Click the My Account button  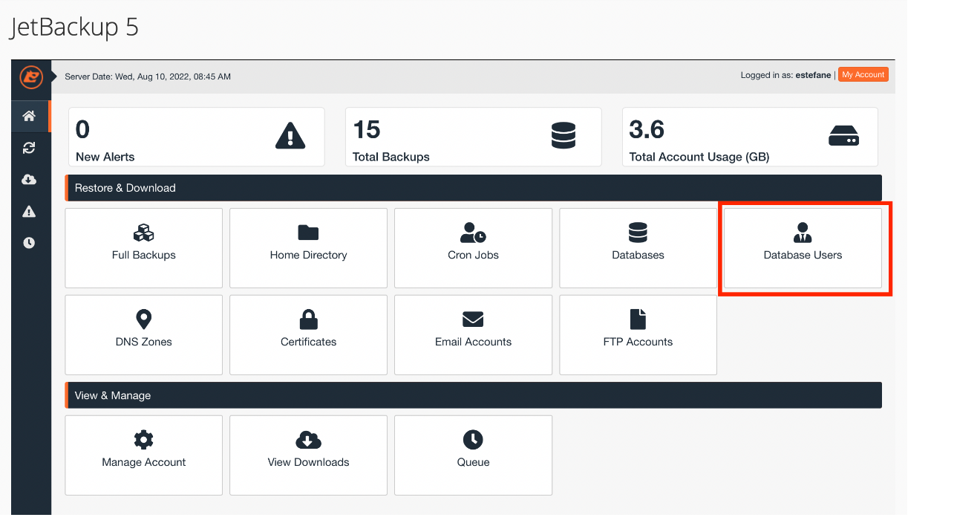click(x=863, y=75)
